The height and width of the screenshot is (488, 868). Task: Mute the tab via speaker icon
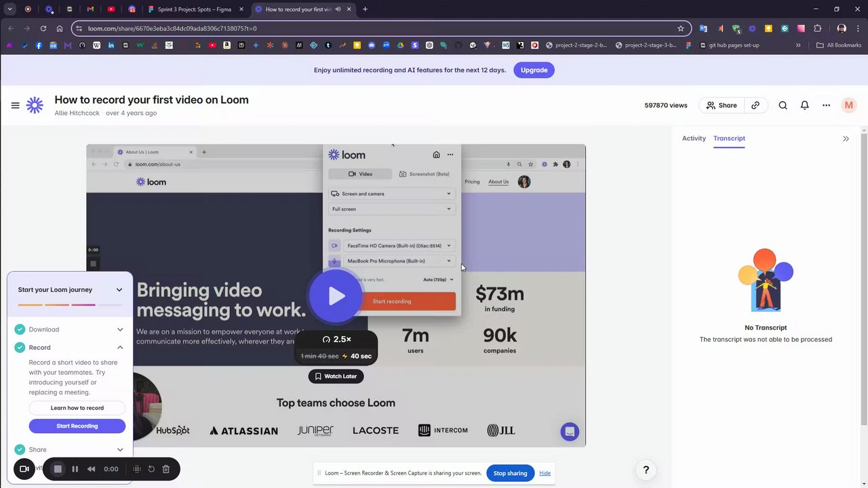[x=338, y=9]
